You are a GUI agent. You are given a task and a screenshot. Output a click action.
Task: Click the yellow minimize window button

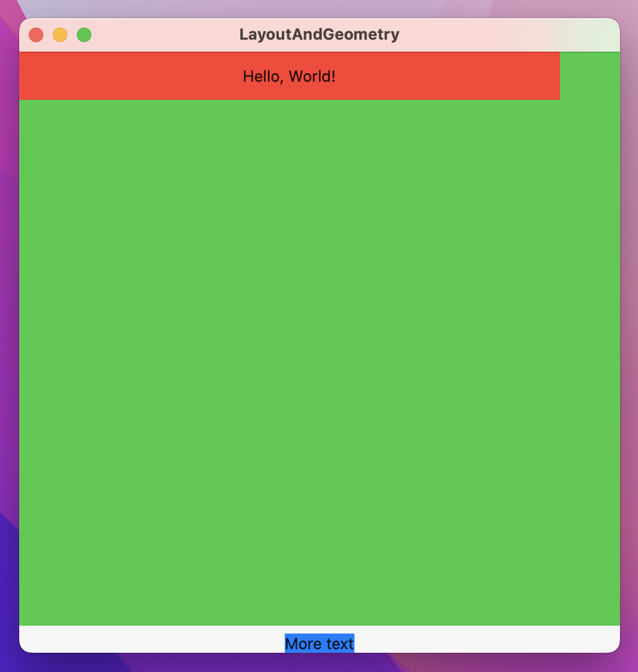pos(60,34)
